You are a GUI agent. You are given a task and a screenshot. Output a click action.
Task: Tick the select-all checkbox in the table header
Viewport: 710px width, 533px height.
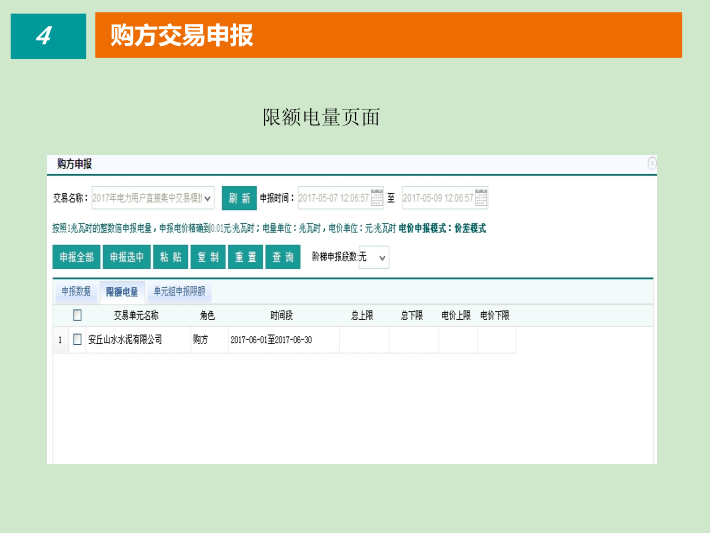coord(77,315)
